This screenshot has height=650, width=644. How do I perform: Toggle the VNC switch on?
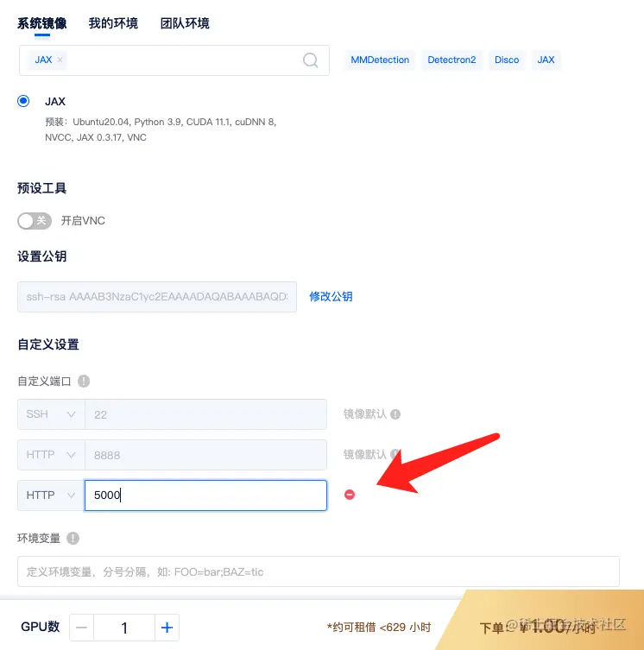[35, 220]
